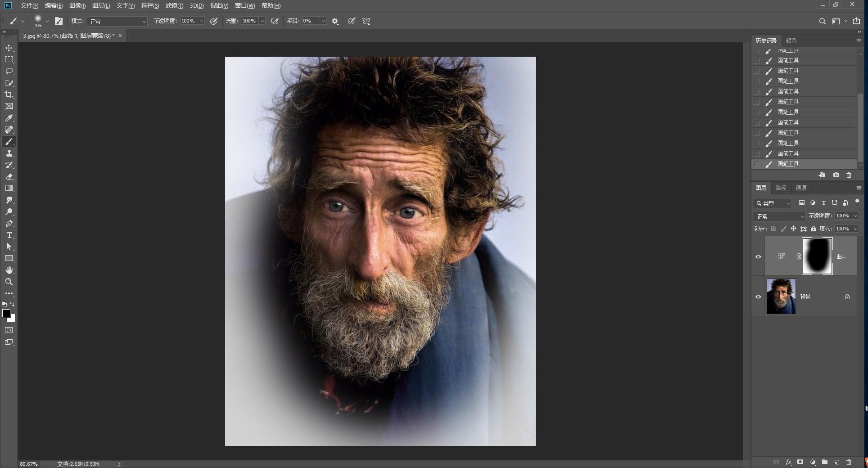Select the Crop tool
The width and height of the screenshot is (868, 468).
[9, 94]
